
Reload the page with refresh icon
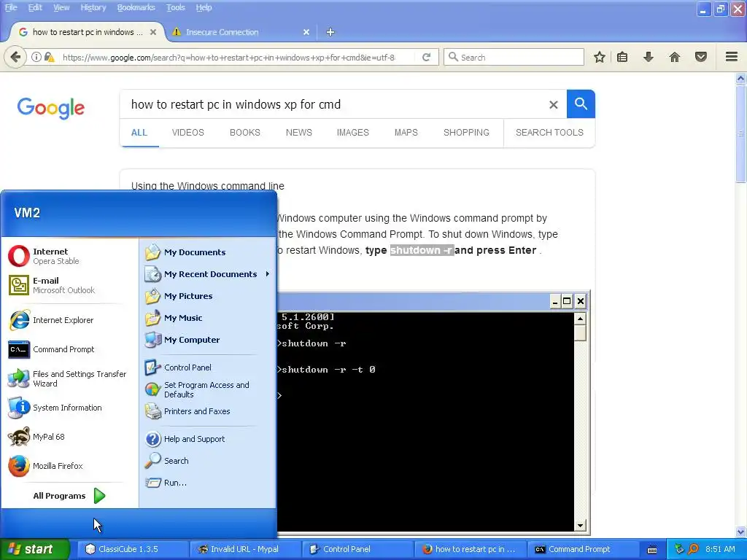point(426,57)
